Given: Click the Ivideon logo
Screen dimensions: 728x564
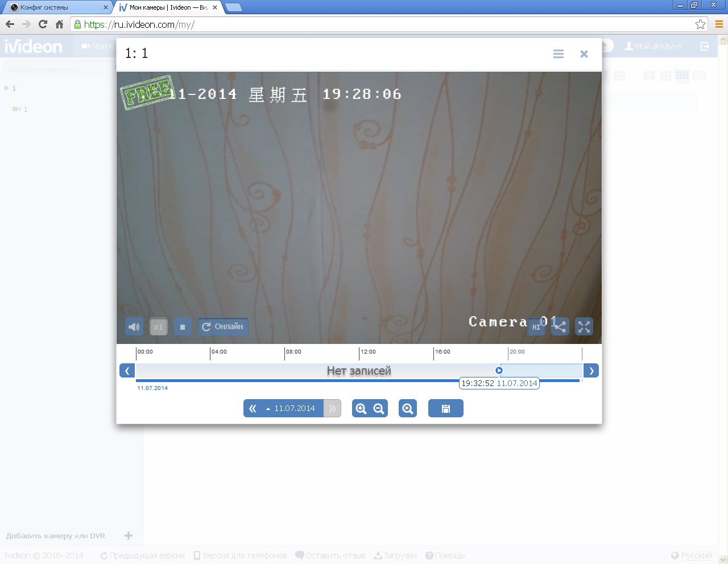Looking at the screenshot, I should point(34,46).
